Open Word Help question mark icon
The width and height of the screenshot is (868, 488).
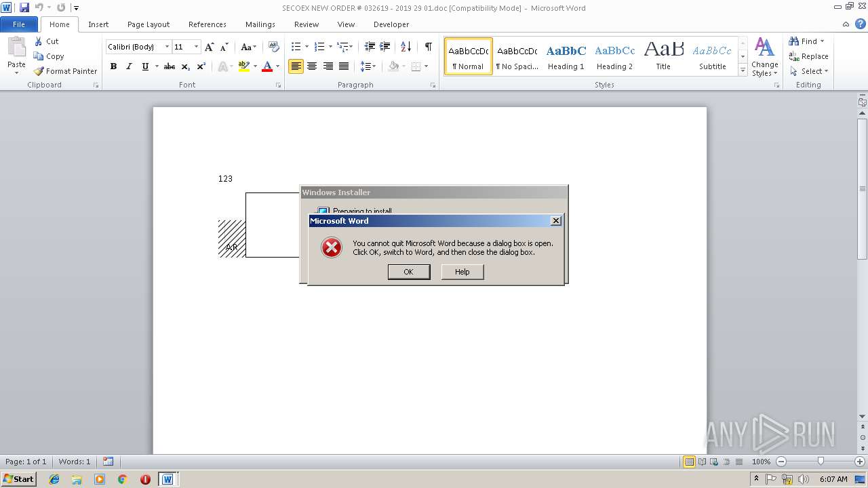[860, 24]
